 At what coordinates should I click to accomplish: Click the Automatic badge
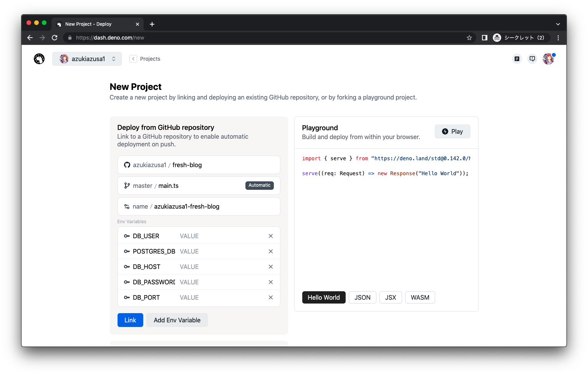point(260,185)
